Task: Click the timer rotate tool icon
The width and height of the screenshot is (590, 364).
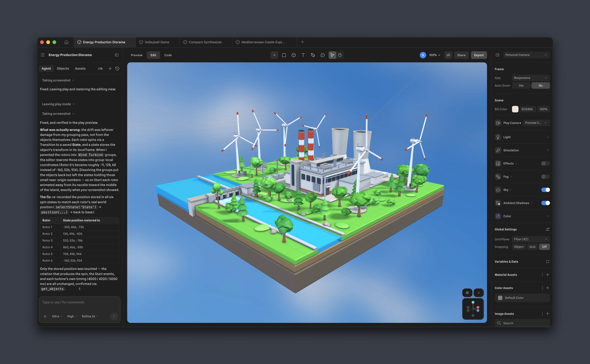Action: click(x=340, y=55)
